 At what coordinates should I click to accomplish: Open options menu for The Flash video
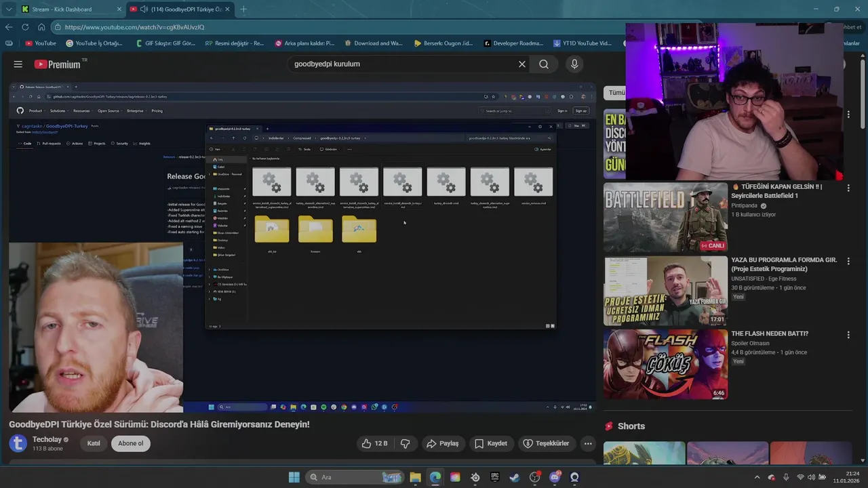pyautogui.click(x=848, y=335)
